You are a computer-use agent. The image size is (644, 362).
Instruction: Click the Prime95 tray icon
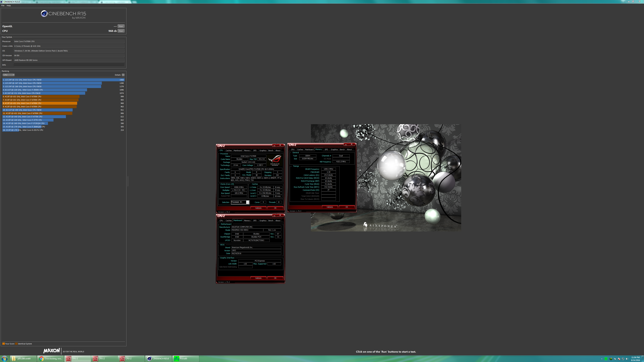(x=606, y=359)
